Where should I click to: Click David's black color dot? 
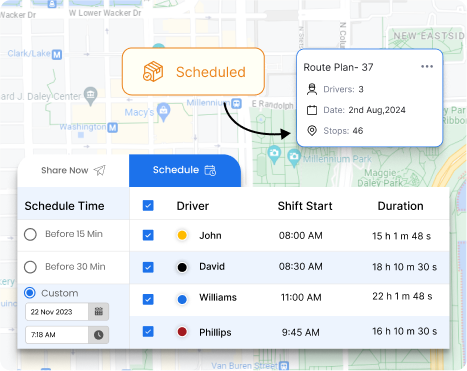pos(182,267)
